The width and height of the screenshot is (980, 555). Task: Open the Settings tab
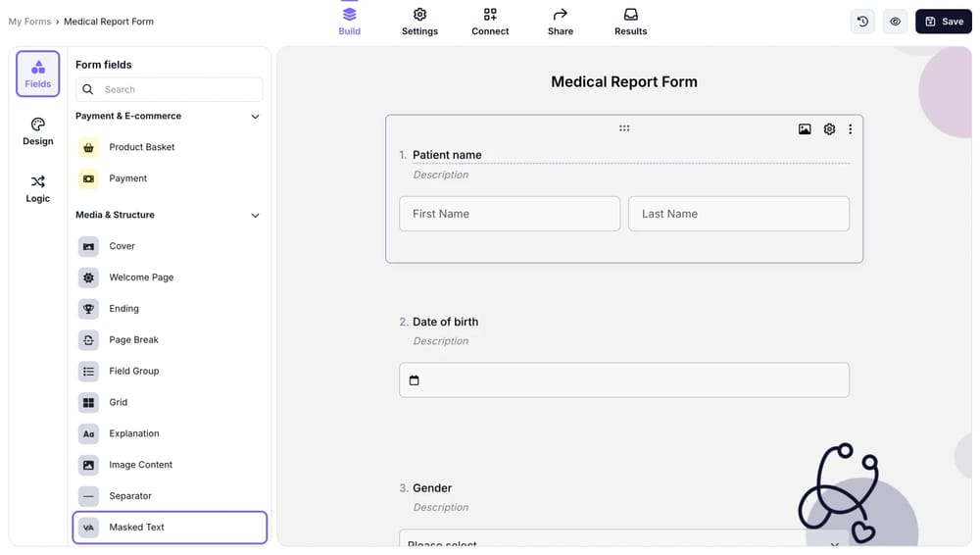[419, 22]
